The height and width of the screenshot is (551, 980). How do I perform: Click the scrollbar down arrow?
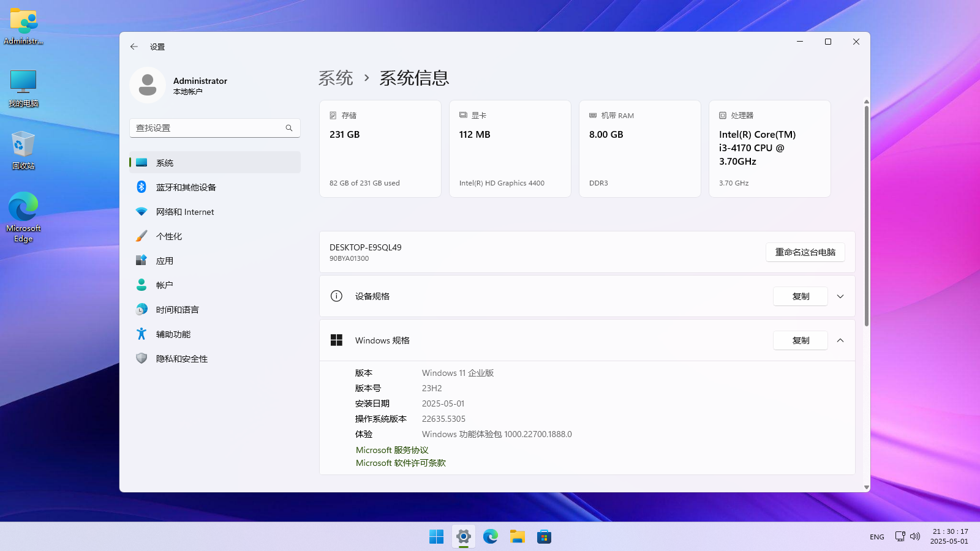point(867,487)
